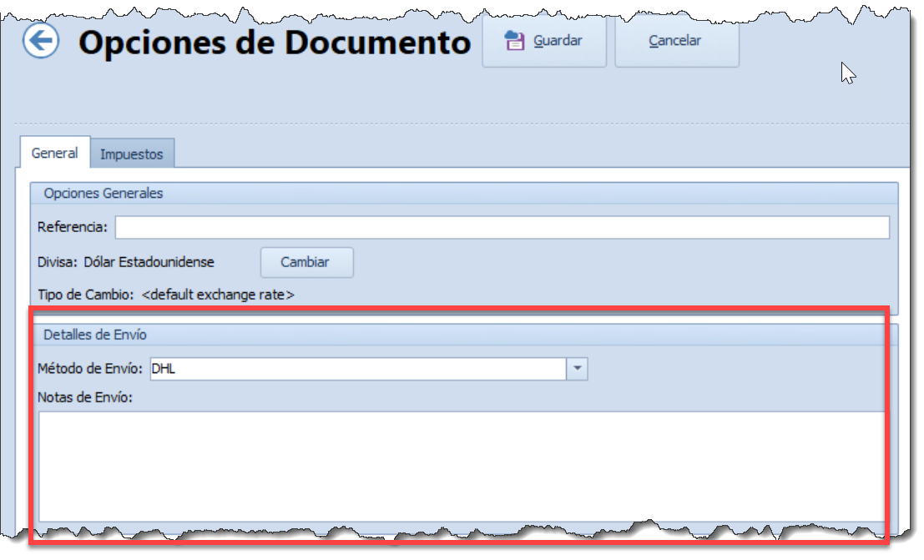Focus the Notas de Envío text area

462,467
